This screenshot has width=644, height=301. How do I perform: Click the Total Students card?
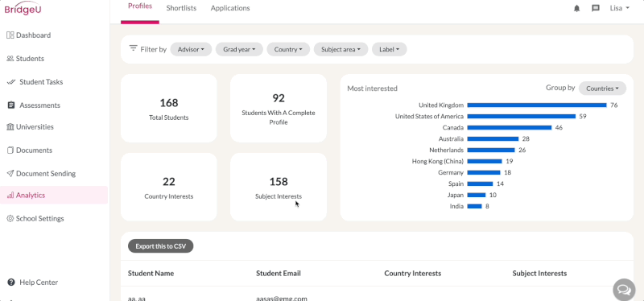(x=169, y=109)
